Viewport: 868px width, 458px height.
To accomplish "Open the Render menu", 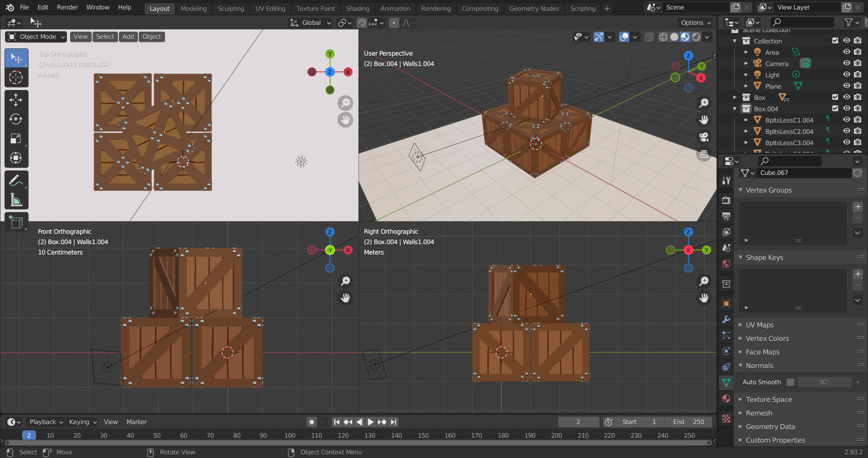I will 67,7.
